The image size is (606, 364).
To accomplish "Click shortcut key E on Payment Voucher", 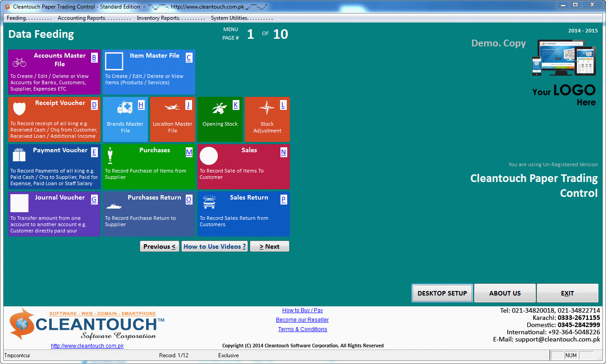I will coord(94,152).
